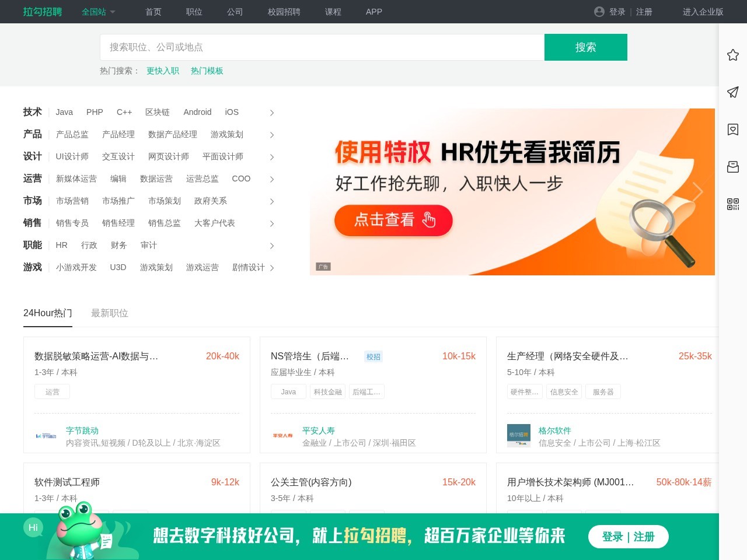The height and width of the screenshot is (560, 747).
Task: Click the 市场营销 category link
Action: [x=72, y=201]
